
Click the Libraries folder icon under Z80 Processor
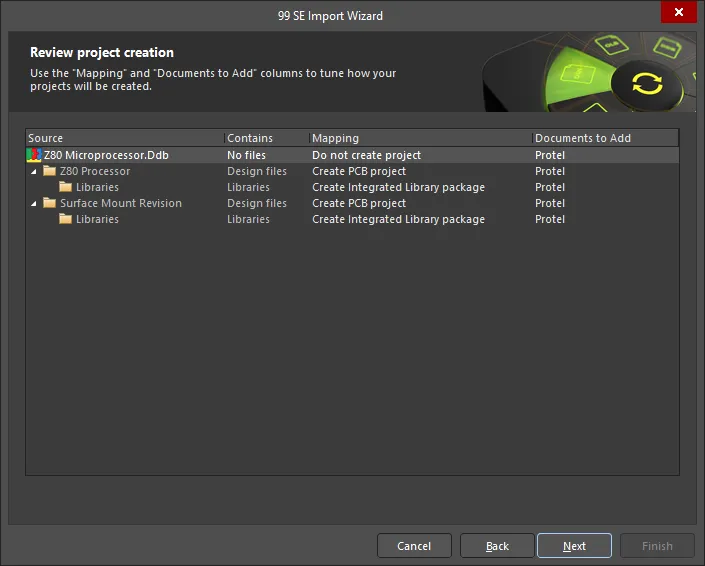pos(66,187)
